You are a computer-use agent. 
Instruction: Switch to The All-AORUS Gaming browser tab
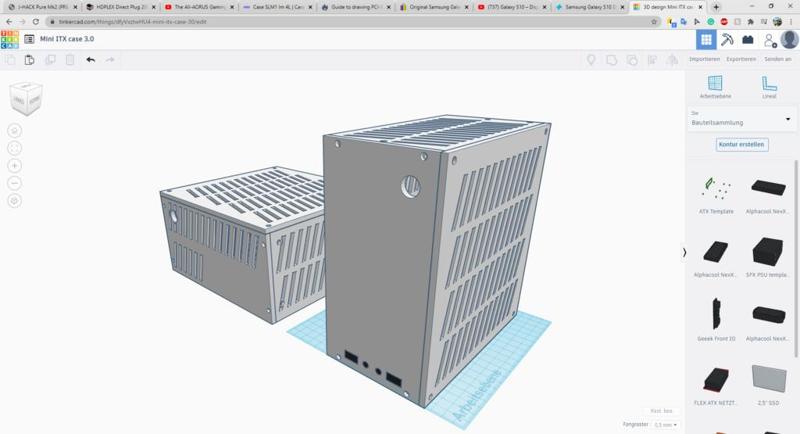(x=199, y=7)
